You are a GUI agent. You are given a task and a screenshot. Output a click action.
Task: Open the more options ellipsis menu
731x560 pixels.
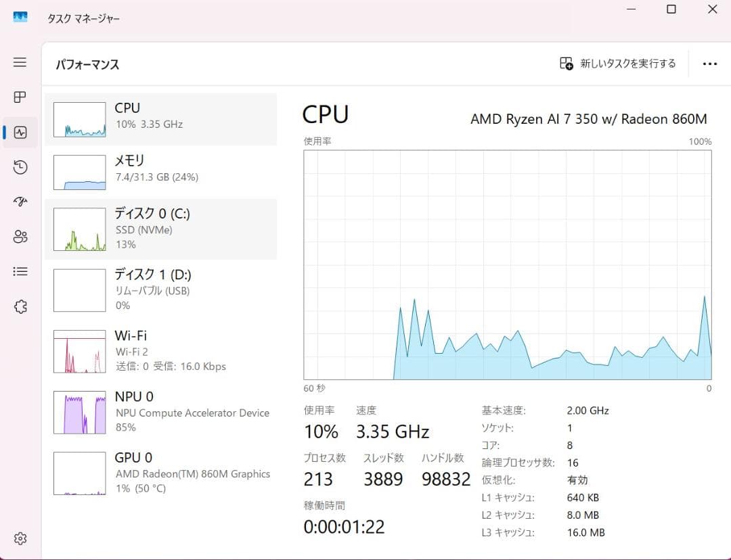pyautogui.click(x=709, y=63)
